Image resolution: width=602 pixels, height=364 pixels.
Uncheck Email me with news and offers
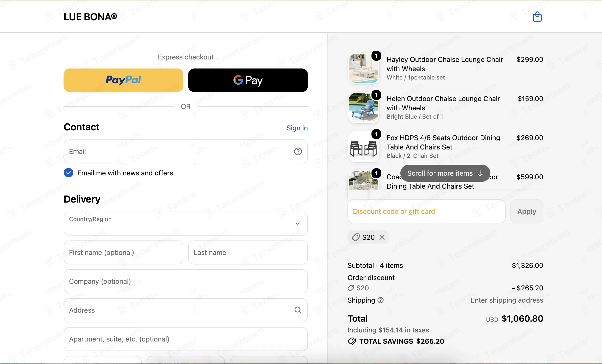click(x=69, y=173)
